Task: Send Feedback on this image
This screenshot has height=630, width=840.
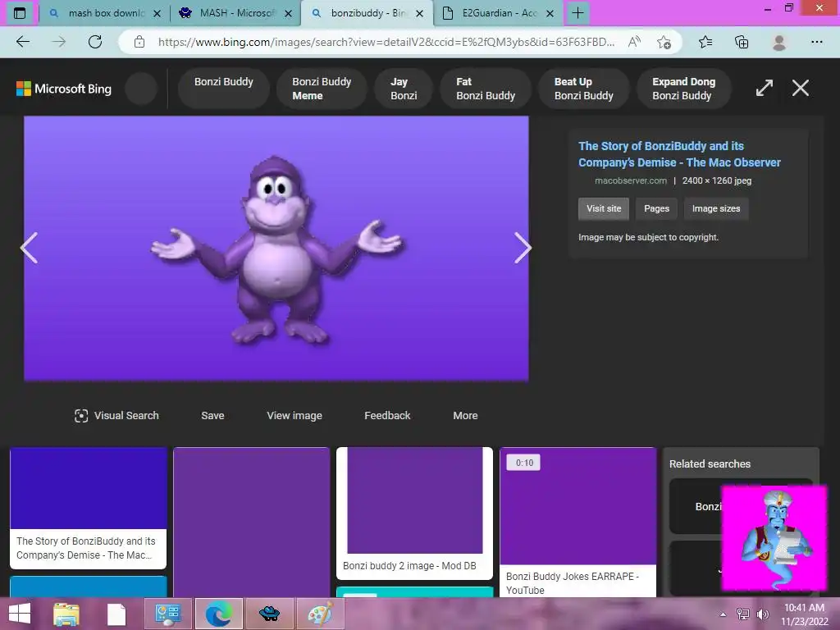Action: 387,416
